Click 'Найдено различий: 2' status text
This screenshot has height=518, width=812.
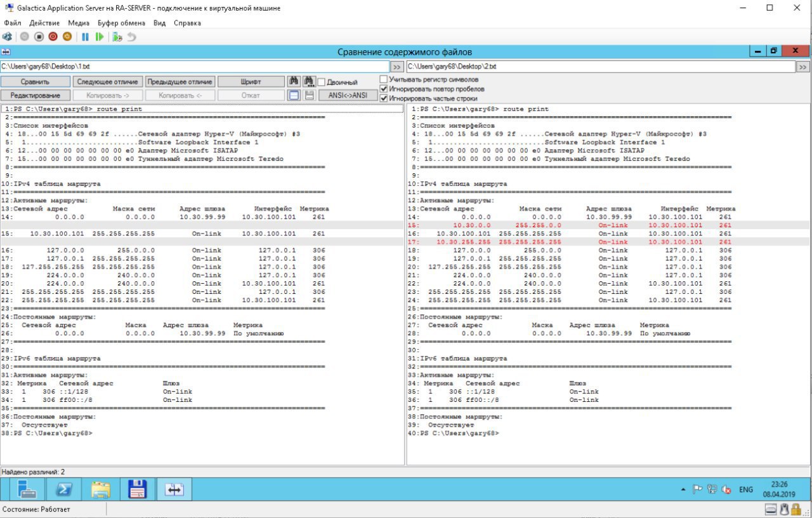coord(33,472)
